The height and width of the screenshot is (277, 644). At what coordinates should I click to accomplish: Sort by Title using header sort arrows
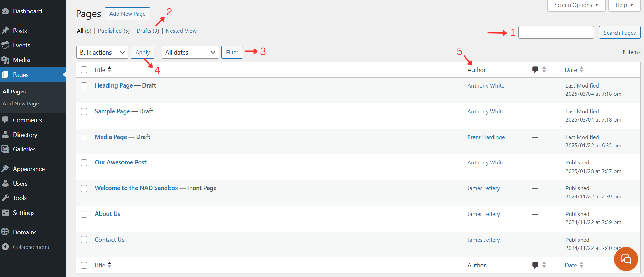[x=109, y=69]
